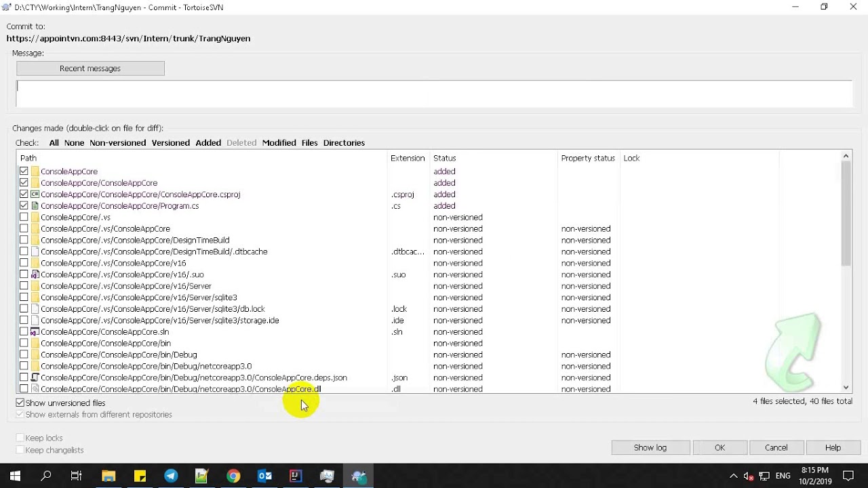868x488 pixels.
Task: Click the .dtbcache file icon
Action: (x=35, y=252)
